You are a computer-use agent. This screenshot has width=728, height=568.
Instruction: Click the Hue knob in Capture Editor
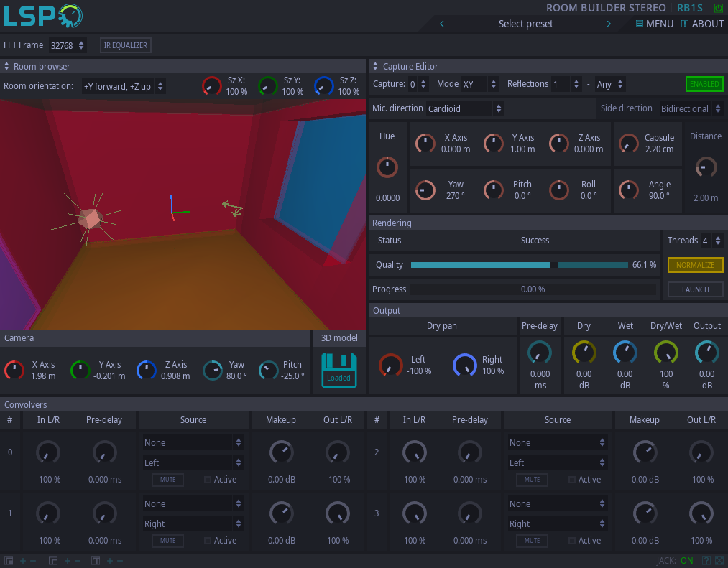387,167
